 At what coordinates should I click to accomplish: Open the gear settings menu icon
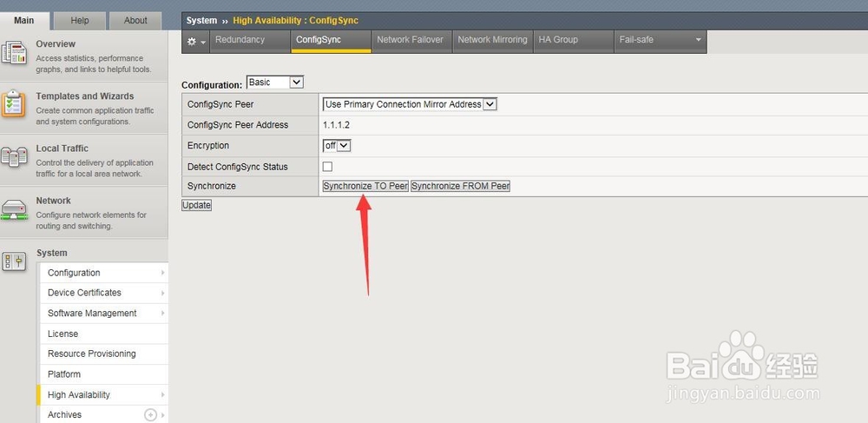coord(196,42)
